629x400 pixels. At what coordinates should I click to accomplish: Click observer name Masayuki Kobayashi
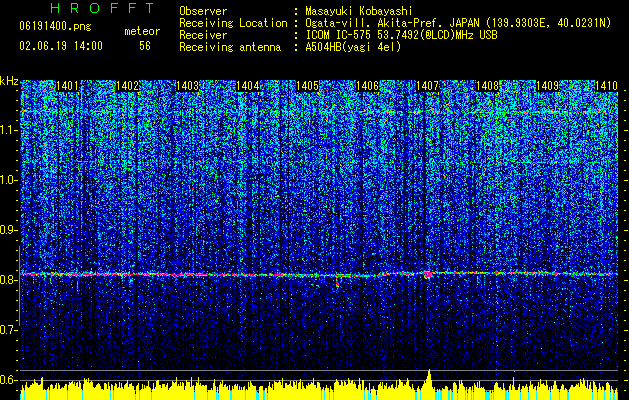359,11
